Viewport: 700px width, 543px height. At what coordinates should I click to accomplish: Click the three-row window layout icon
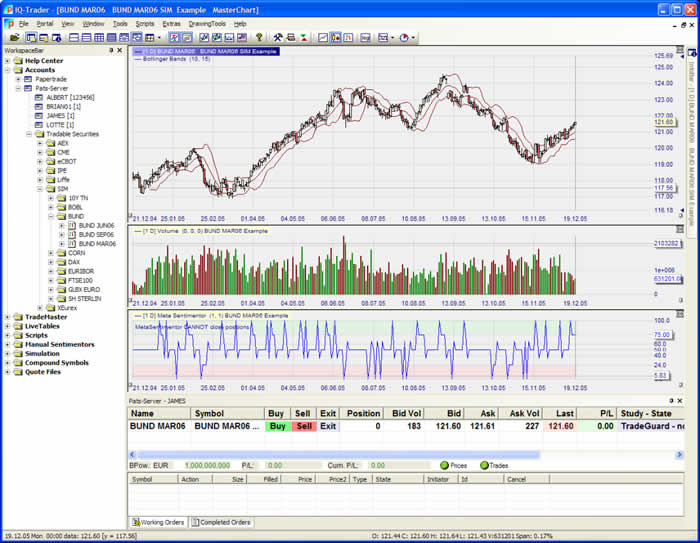tap(87, 38)
